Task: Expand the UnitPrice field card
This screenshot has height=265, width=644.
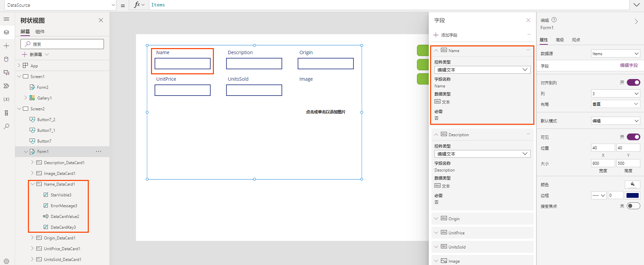Action: pos(436,233)
